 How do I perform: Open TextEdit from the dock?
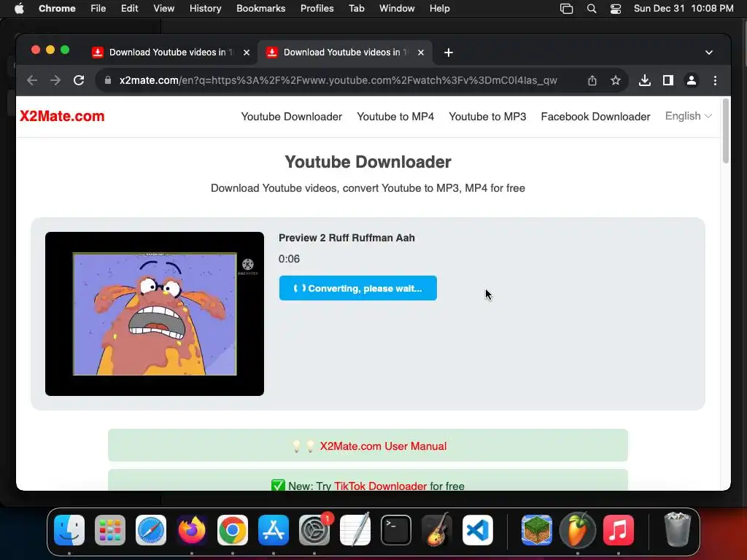tap(355, 529)
